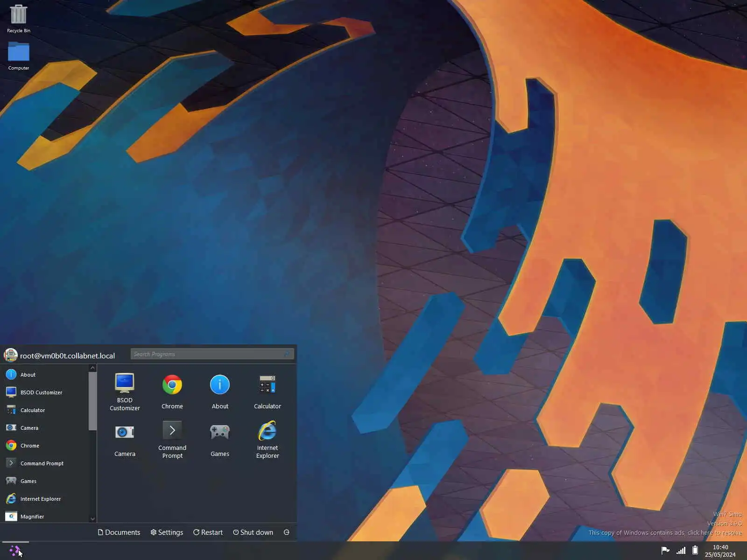Image resolution: width=747 pixels, height=560 pixels.
Task: Click the programs list scrollbar thumb
Action: click(92, 401)
